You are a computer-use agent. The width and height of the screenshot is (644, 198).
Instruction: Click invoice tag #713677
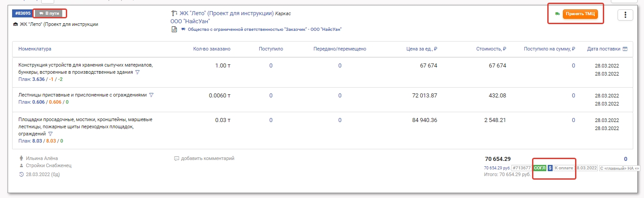[521, 168]
